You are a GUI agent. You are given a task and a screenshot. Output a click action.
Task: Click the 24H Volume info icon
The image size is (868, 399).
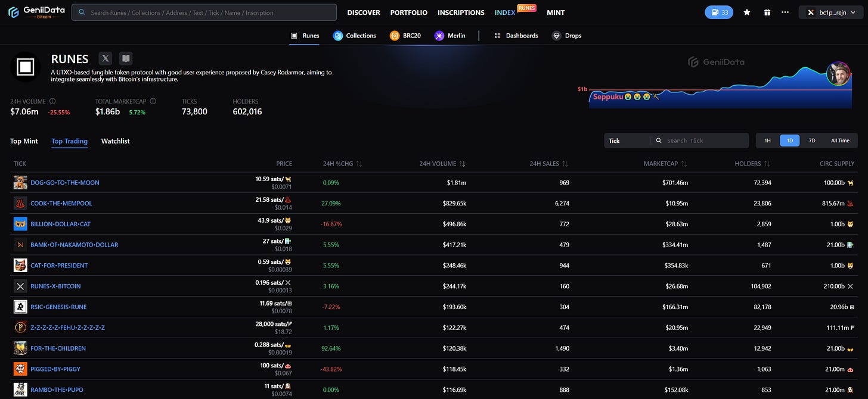tap(52, 101)
